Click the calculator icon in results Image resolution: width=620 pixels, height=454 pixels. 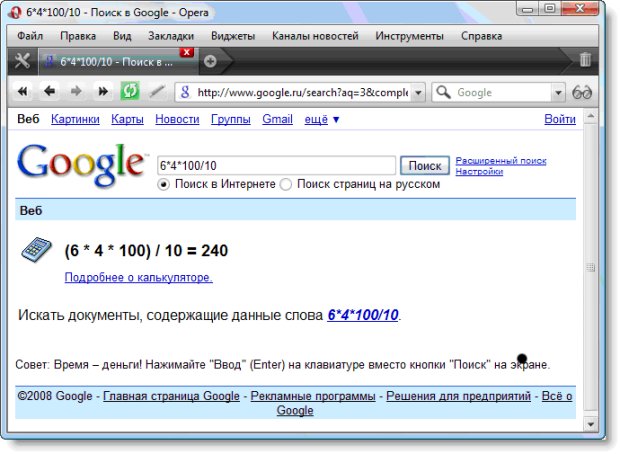coord(36,250)
